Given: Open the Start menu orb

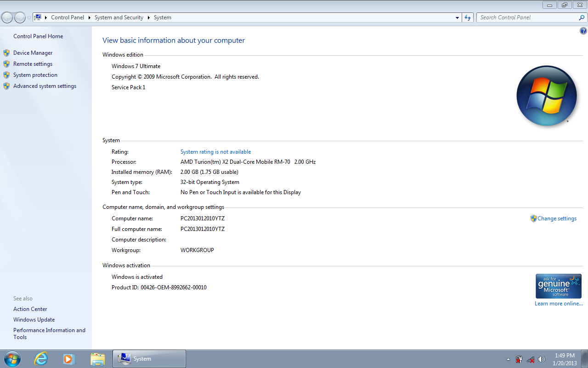Looking at the screenshot, I should 12,359.
